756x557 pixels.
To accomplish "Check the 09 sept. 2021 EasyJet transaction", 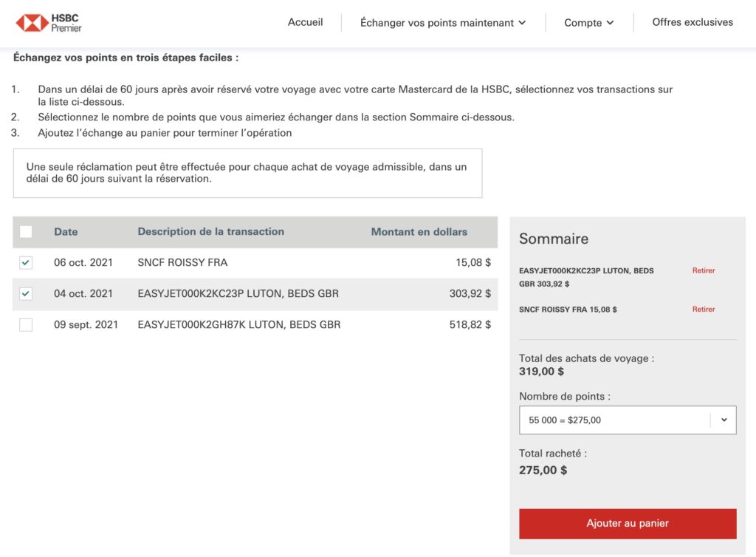I will pos(26,324).
